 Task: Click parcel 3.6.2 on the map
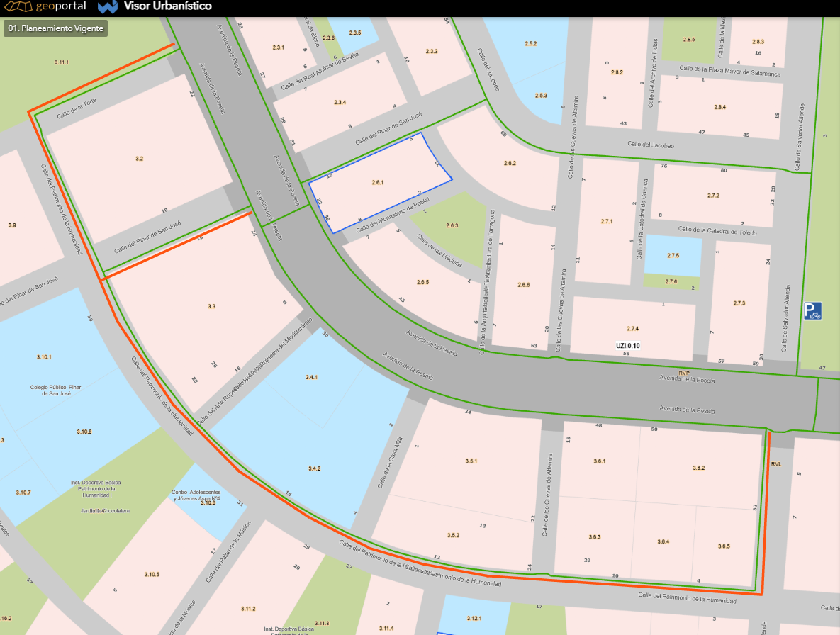698,468
